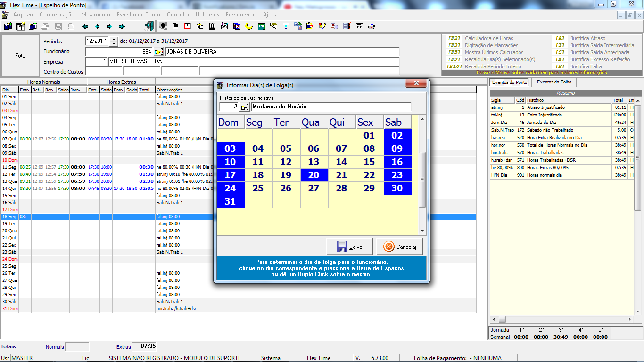Increase the Período value with up arrow
Image resolution: width=644 pixels, height=362 pixels.
pyautogui.click(x=113, y=39)
